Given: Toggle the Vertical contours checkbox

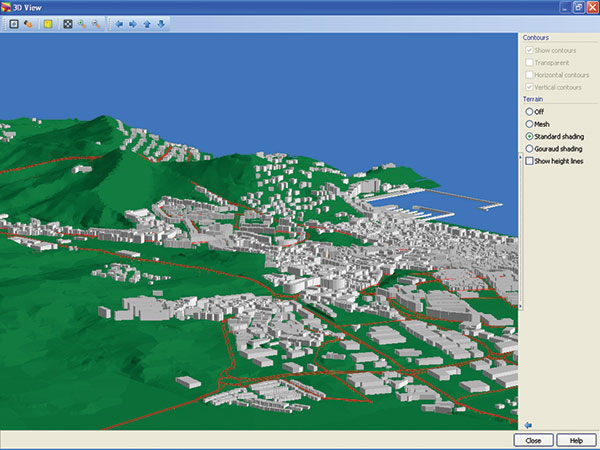Looking at the screenshot, I should tap(529, 87).
